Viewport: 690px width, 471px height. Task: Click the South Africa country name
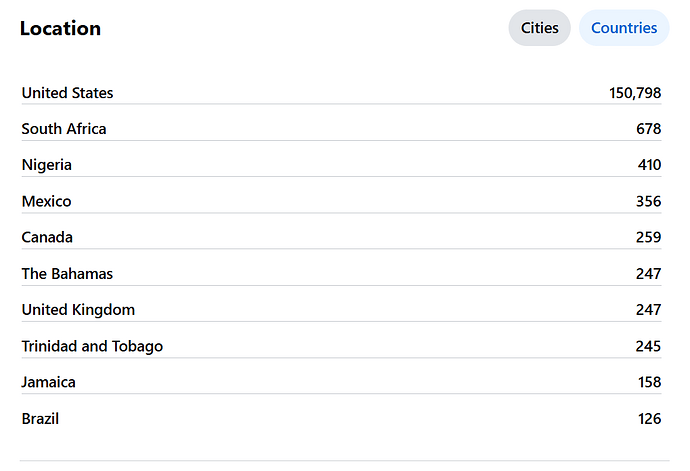pyautogui.click(x=64, y=129)
